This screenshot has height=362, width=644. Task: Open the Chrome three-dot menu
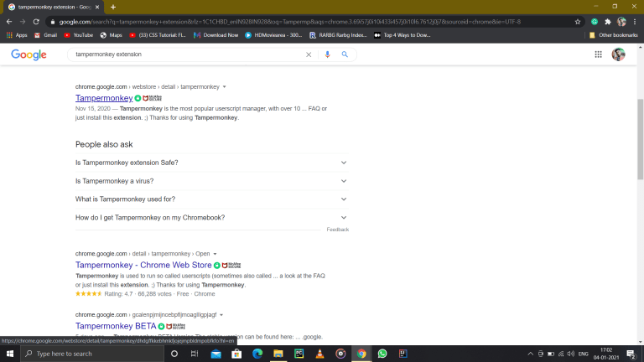[x=635, y=22]
